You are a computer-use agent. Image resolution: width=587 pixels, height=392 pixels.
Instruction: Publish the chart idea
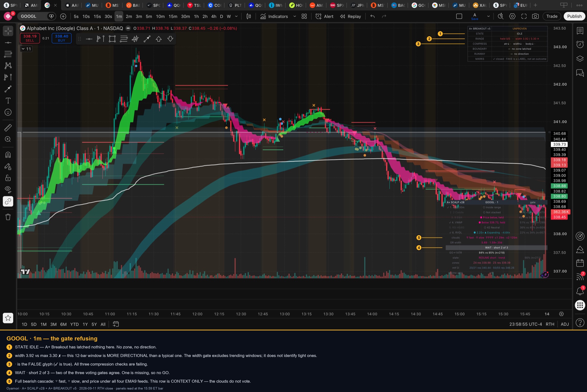tap(574, 16)
